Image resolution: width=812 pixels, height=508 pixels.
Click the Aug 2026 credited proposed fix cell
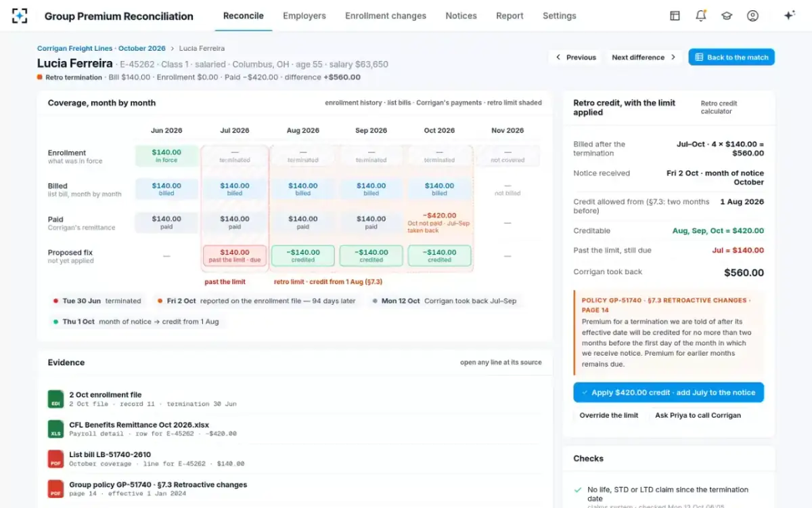point(302,255)
